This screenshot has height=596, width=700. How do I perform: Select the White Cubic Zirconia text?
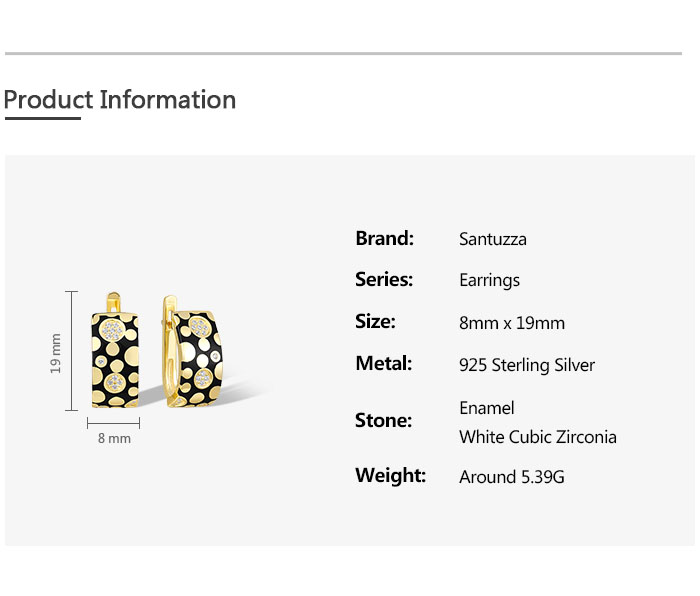click(x=538, y=437)
